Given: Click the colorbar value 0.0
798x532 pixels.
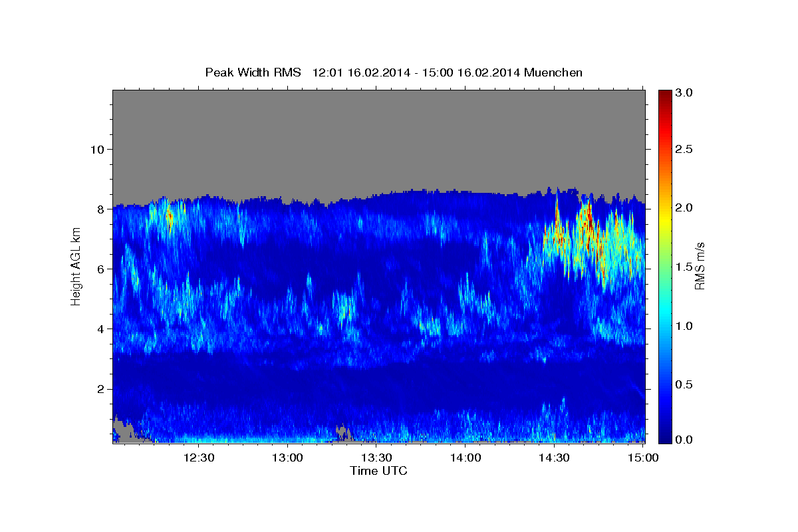Looking at the screenshot, I should tap(684, 440).
